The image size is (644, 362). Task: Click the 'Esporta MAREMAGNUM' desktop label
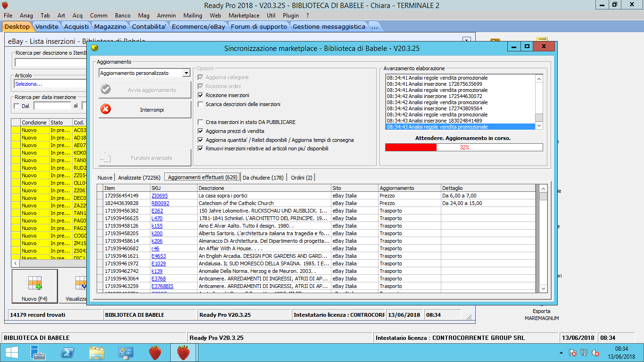point(542,315)
